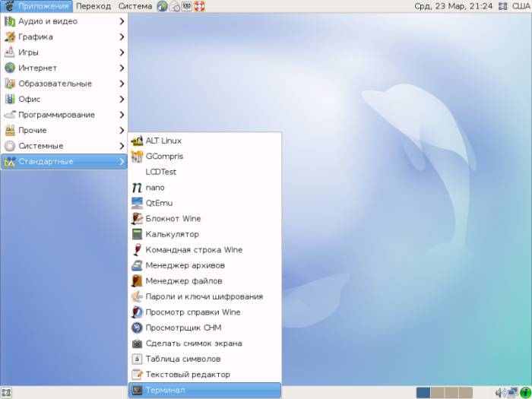Expand the Интернет submenu

pos(64,68)
